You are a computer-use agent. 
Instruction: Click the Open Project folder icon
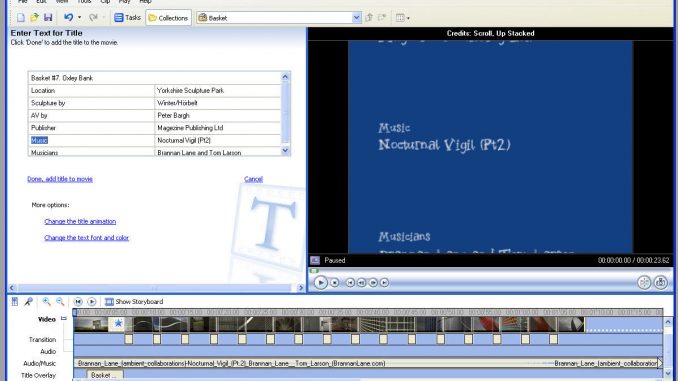35,18
